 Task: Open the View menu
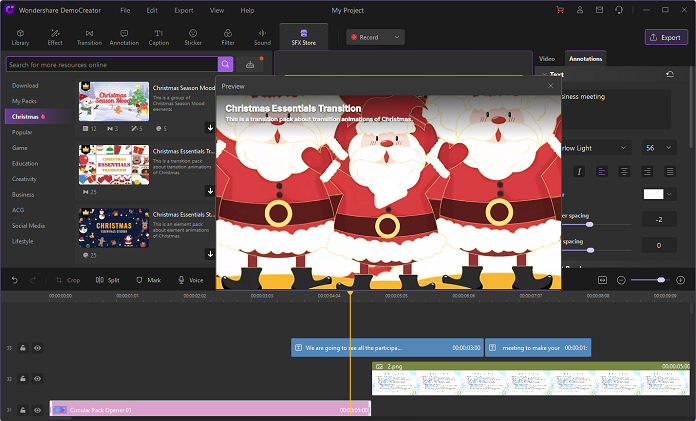pyautogui.click(x=217, y=10)
